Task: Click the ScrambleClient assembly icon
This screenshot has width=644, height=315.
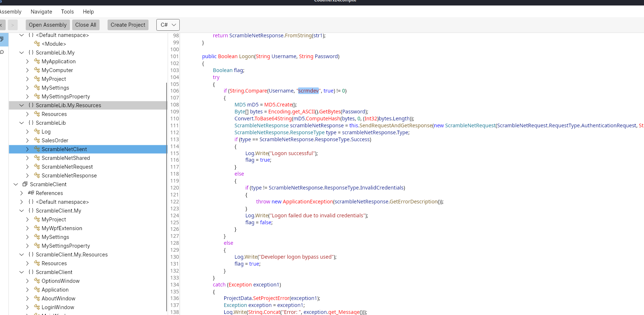Action: [x=25, y=184]
